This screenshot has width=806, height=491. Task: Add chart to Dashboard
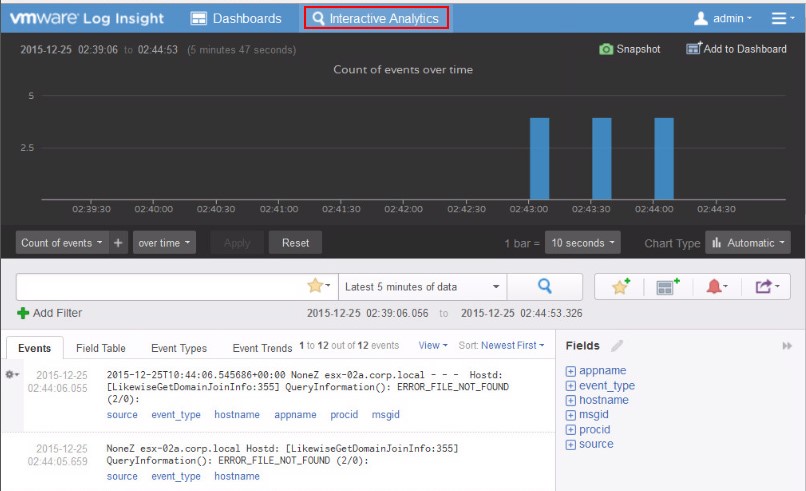click(736, 48)
